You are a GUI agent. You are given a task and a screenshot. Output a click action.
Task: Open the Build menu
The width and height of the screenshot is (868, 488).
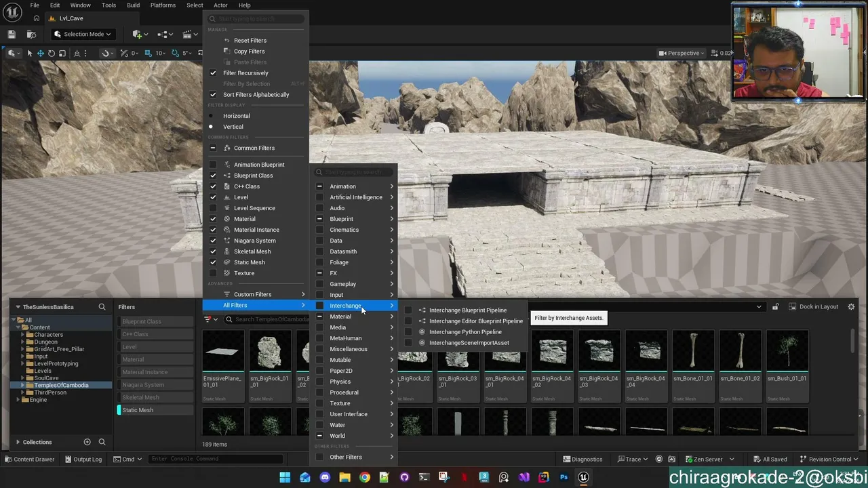(133, 5)
